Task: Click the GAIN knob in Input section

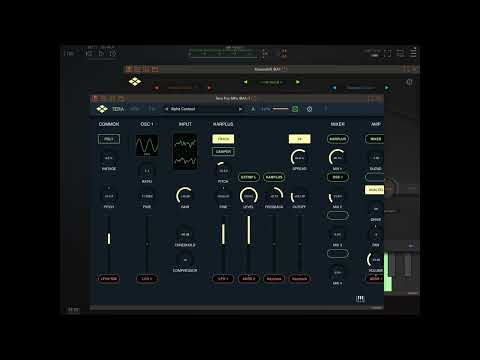Action: [x=185, y=196]
